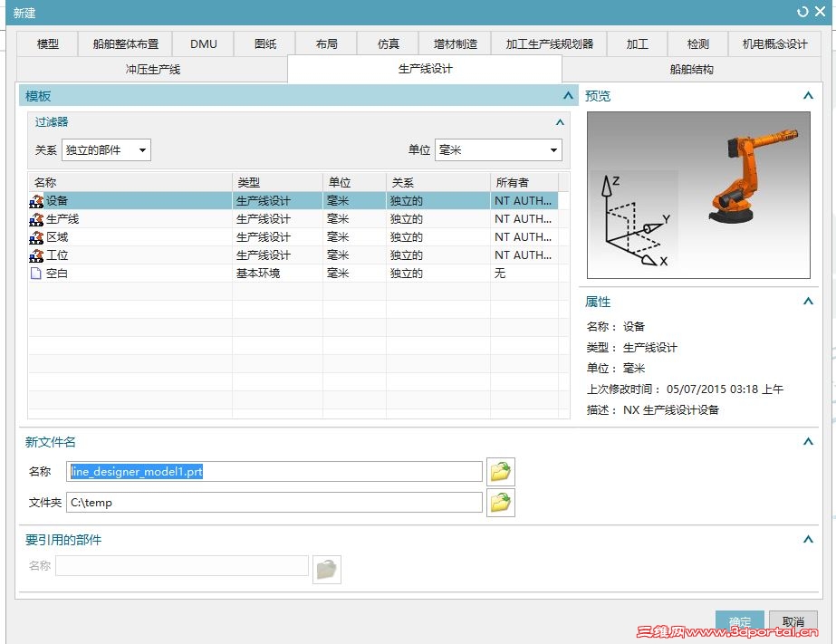
Task: Click NT AUTH... owner cell in 工位 row
Action: pyautogui.click(x=523, y=255)
